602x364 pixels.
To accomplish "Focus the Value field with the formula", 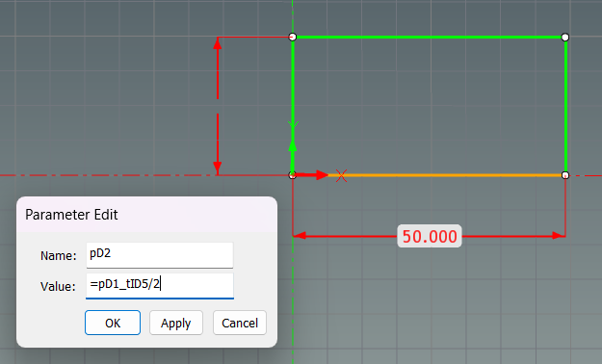I will pyautogui.click(x=160, y=286).
